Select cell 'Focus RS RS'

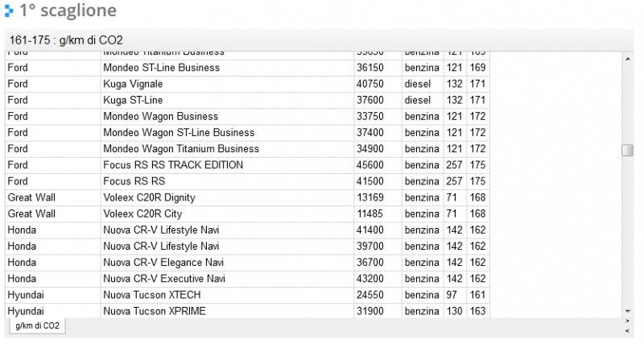(x=228, y=181)
